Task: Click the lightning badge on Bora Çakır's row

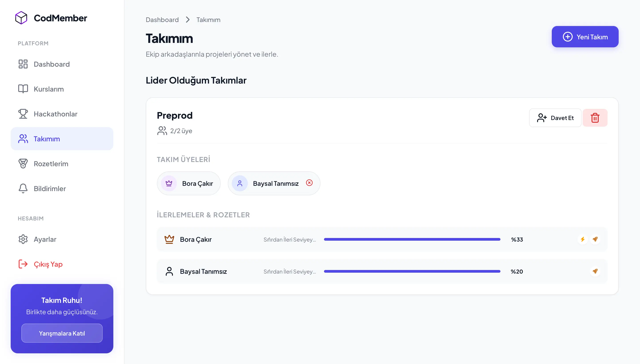Action: click(582, 239)
